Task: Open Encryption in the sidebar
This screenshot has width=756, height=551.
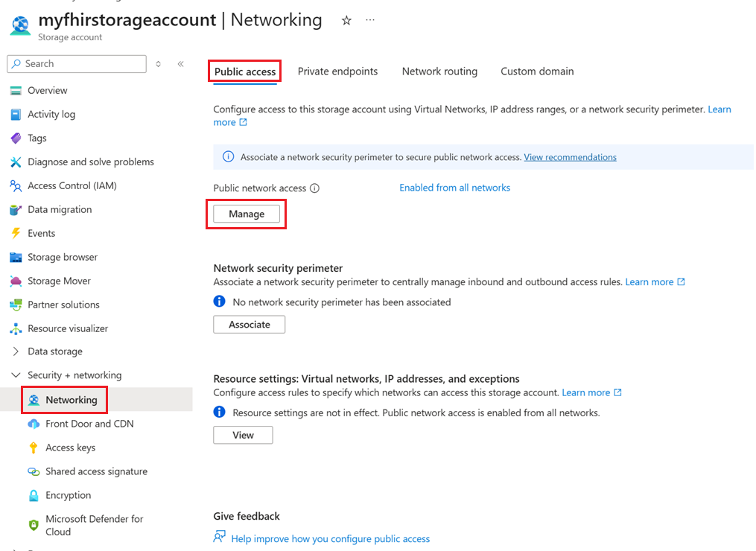Action: tap(68, 496)
